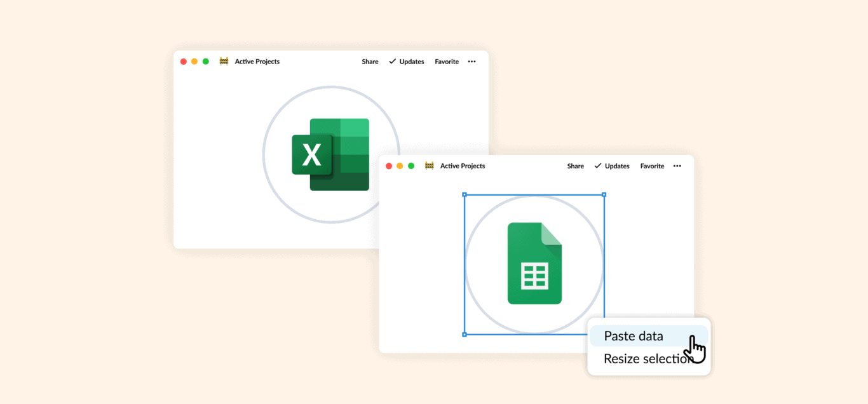868x404 pixels.
Task: Click top-right selection handle around Sheets logo
Action: click(604, 194)
